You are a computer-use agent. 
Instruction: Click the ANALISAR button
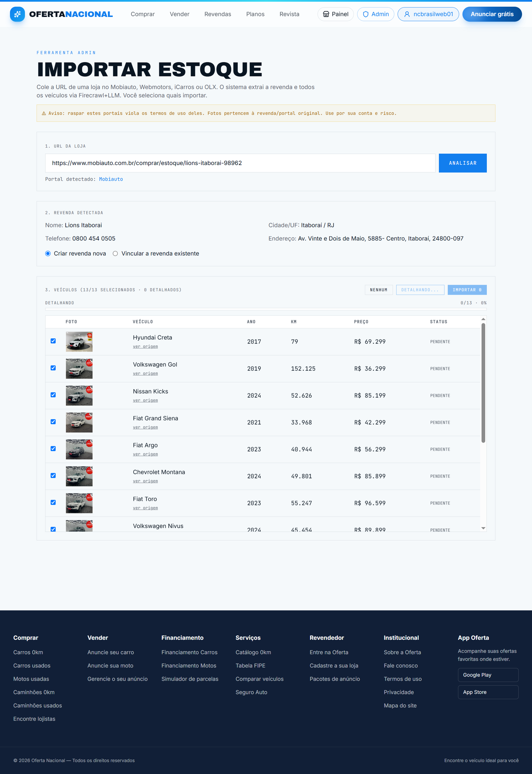[463, 163]
